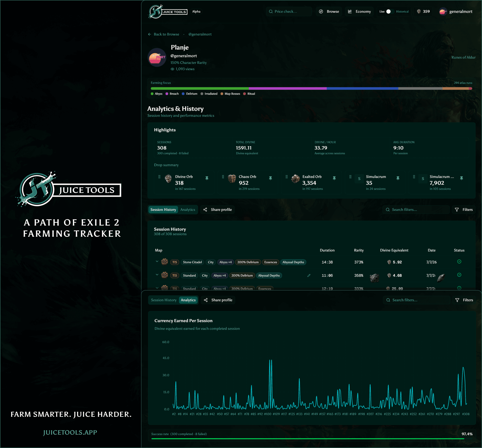Focus the Price check search field
The image size is (482, 448).
click(289, 11)
